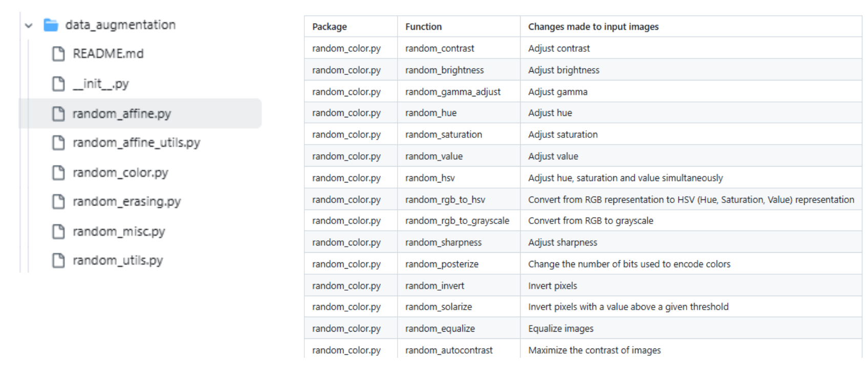868x366 pixels.
Task: Click the Function column header
Action: point(423,27)
